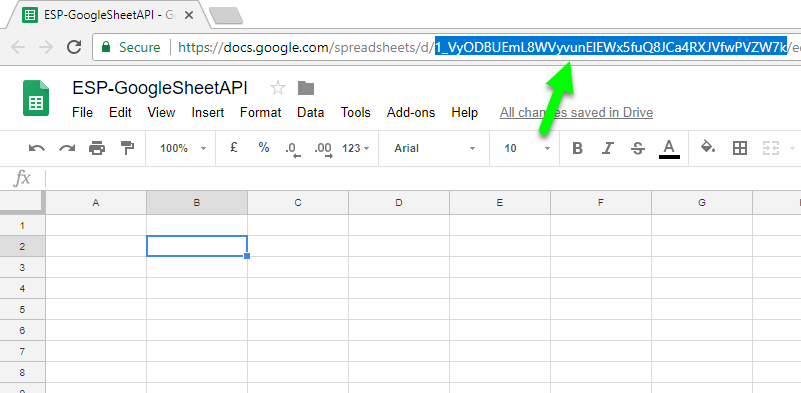
Task: Go forward in Chrome
Action: (x=46, y=47)
